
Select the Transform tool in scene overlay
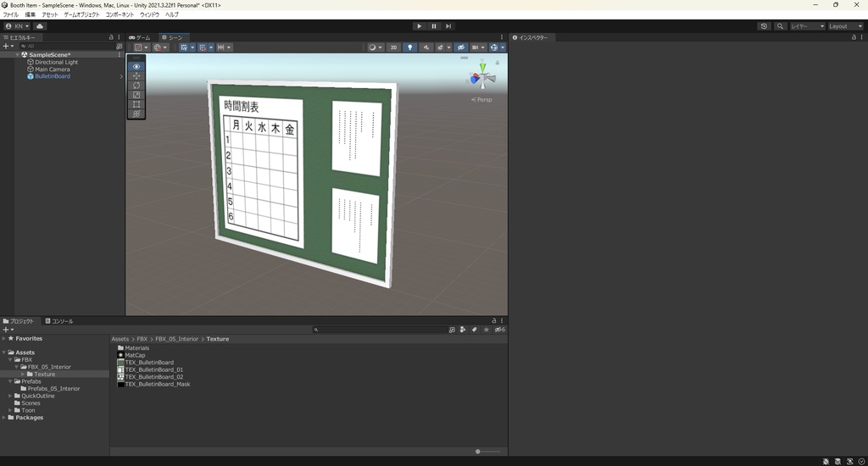136,114
